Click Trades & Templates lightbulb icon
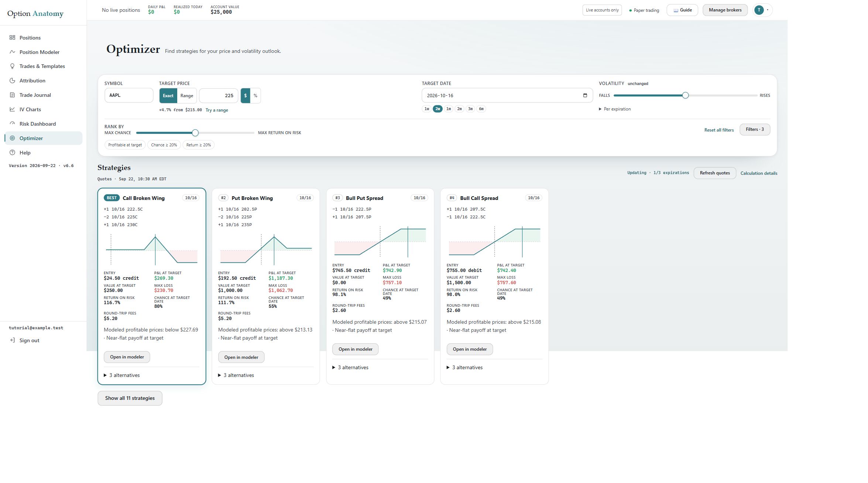This screenshot has width=868, height=483. [x=12, y=66]
